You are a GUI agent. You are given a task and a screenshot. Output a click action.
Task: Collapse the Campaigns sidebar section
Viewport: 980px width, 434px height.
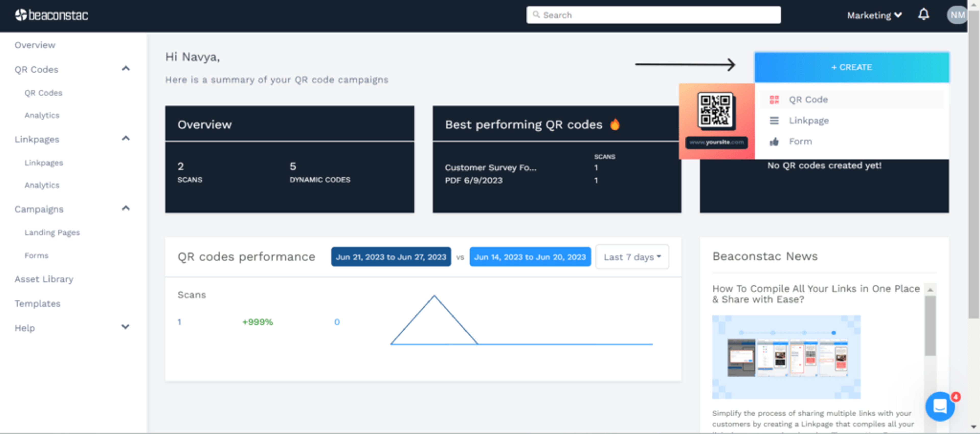pos(126,208)
